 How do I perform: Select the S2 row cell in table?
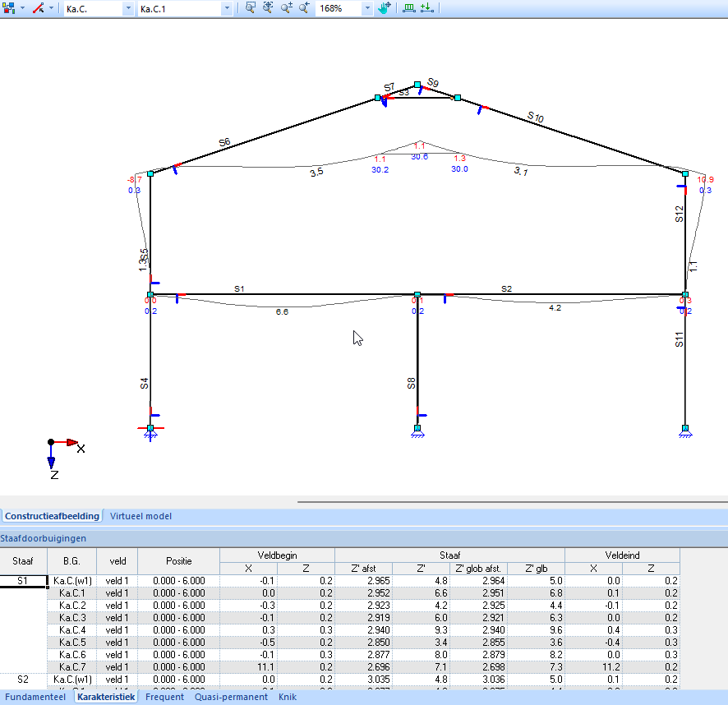click(x=23, y=680)
